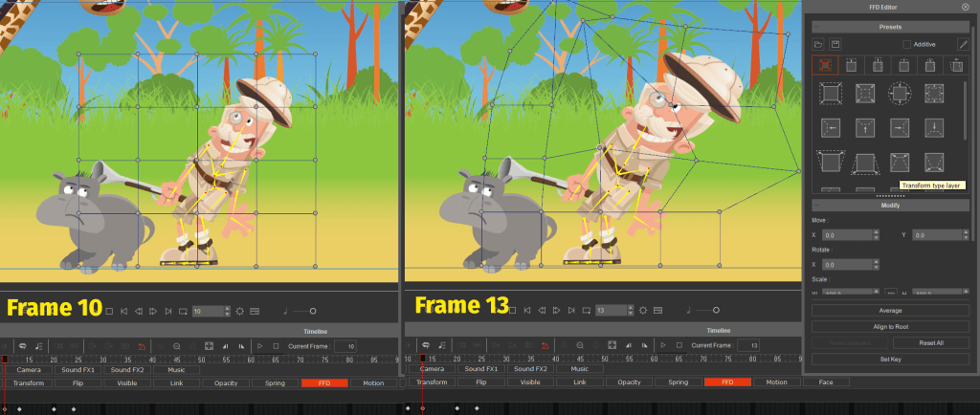Click the lips icon in Frame 10 timeline toolbar
Screen dimensions: 980x415
point(23,346)
